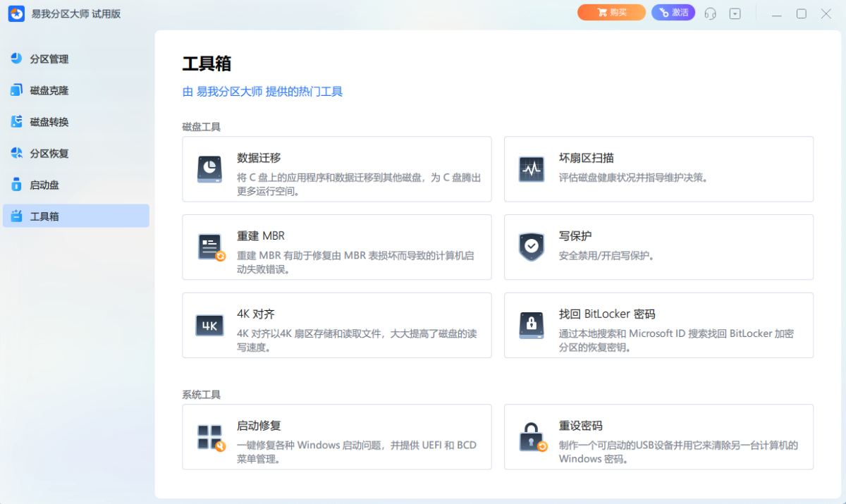Click the shopping cart icon in 购买
The image size is (846, 504).
(x=601, y=13)
